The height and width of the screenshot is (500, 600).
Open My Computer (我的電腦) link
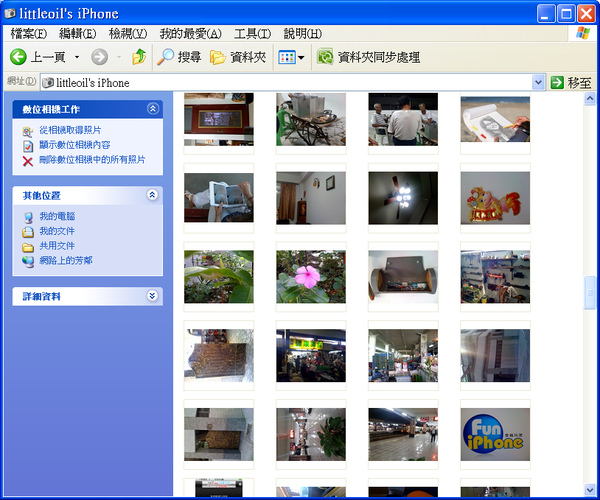click(57, 216)
